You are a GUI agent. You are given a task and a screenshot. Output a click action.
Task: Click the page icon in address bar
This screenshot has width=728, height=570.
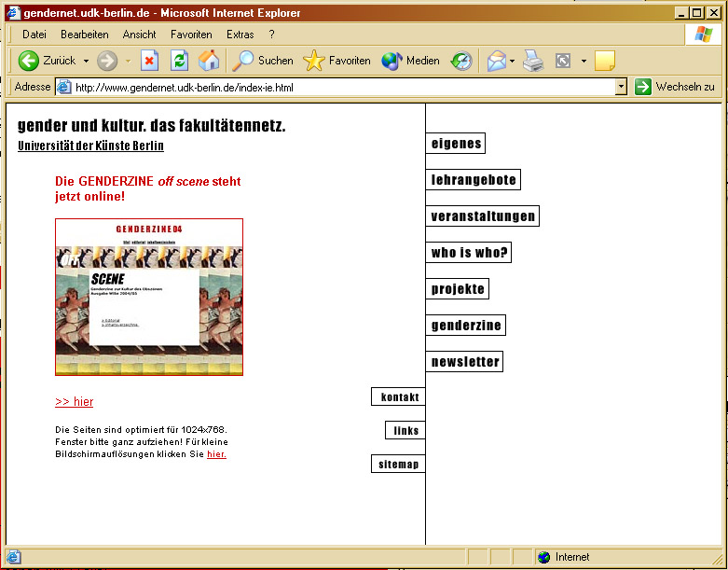64,87
